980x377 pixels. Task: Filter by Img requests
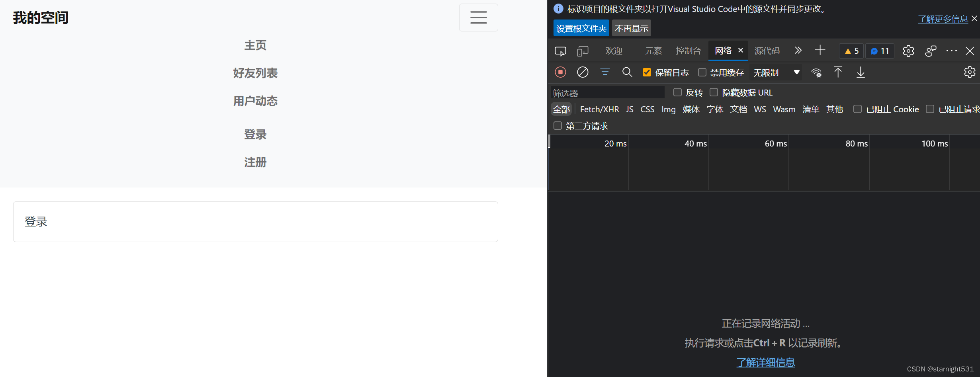669,109
